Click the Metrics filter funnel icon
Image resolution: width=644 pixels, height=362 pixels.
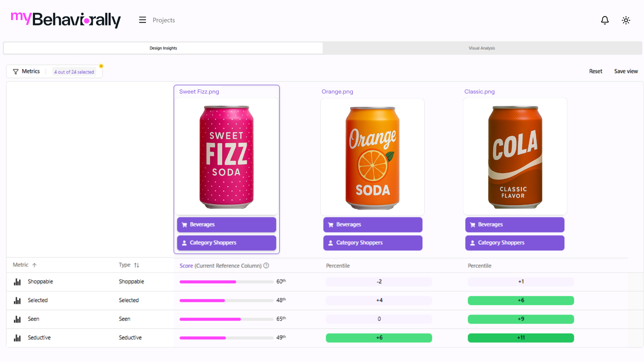[x=16, y=72]
